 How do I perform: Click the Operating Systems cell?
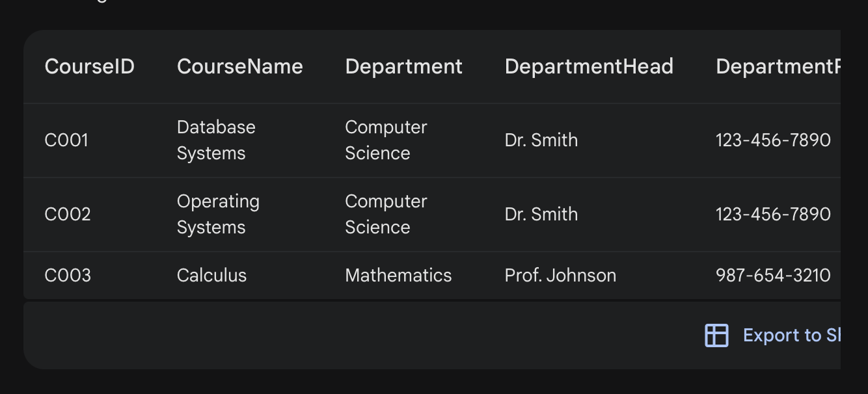point(217,215)
